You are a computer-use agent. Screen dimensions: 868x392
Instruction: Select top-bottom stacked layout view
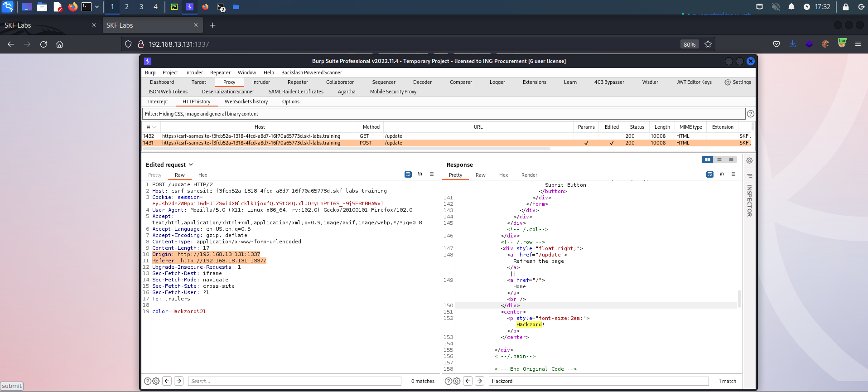(x=719, y=160)
